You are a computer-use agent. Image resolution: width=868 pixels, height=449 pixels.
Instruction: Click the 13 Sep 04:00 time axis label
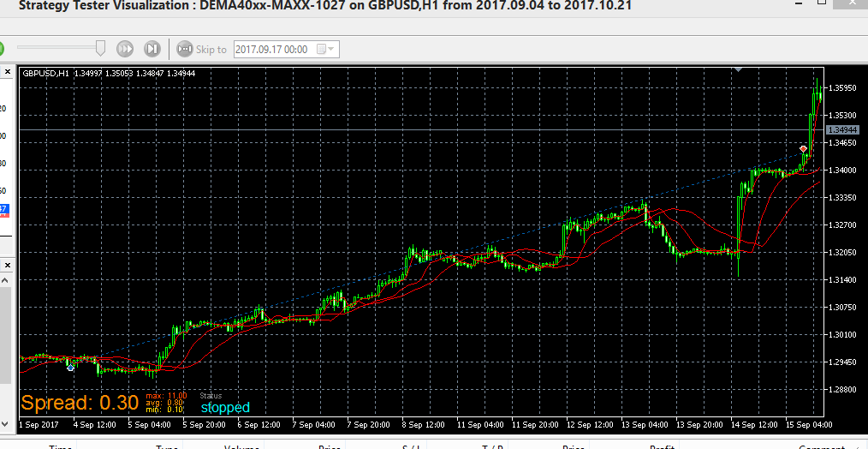(x=645, y=425)
